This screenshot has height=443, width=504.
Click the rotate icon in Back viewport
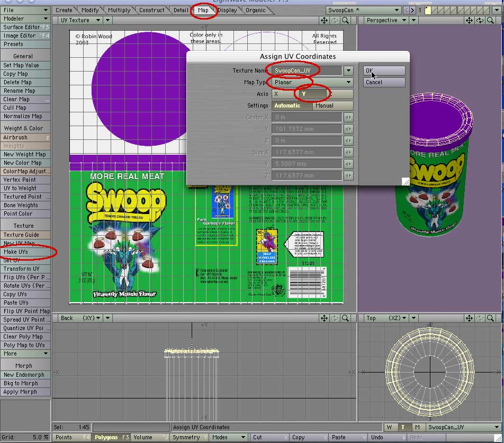(x=335, y=318)
